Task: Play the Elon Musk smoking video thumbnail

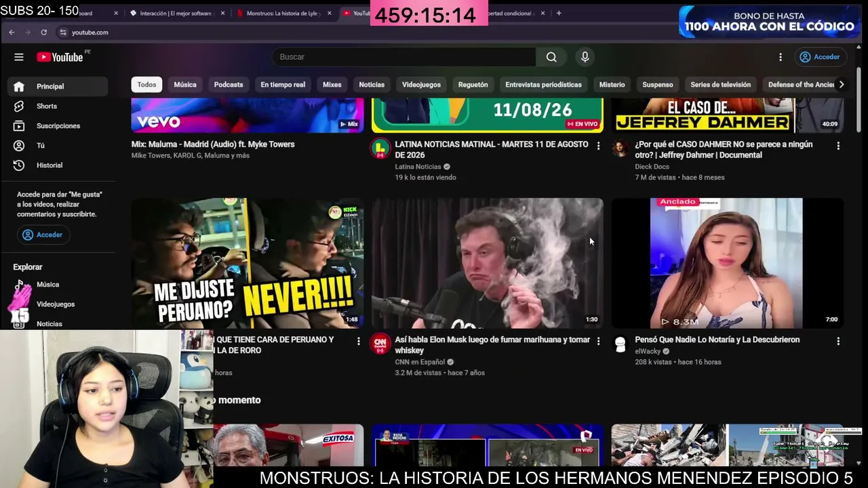Action: [x=488, y=263]
